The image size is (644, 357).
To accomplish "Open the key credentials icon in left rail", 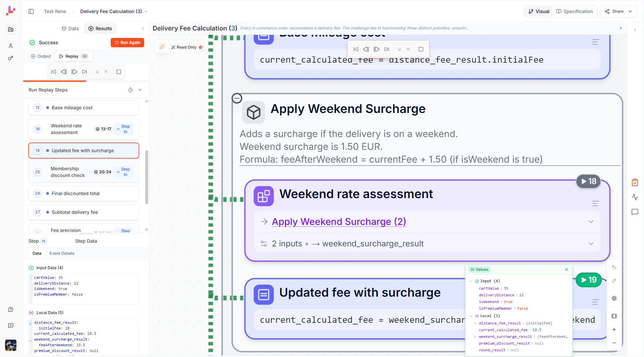I will [x=11, y=58].
